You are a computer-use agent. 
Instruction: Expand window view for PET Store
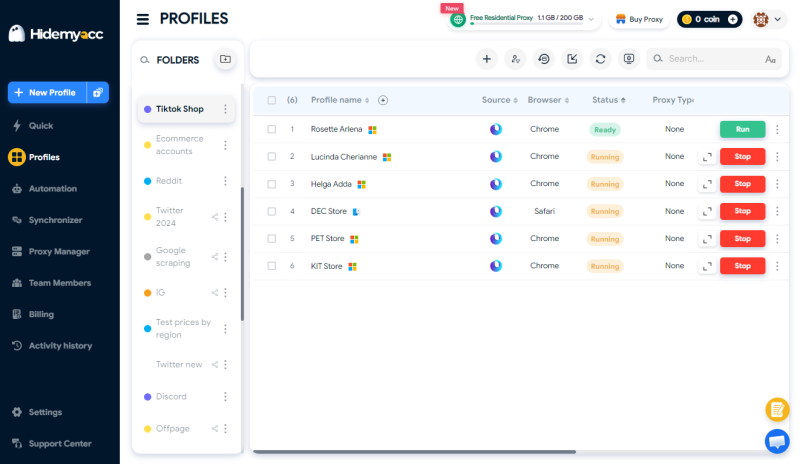coord(707,239)
